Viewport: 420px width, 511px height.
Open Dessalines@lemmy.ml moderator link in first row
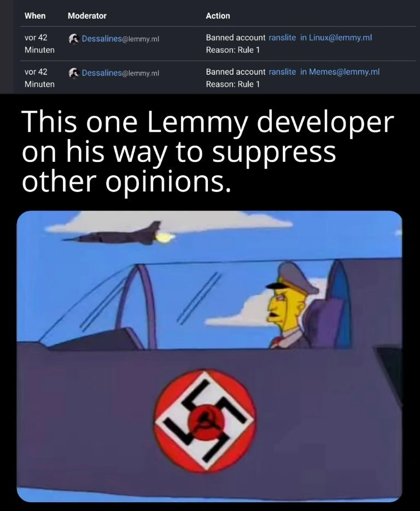(x=120, y=38)
